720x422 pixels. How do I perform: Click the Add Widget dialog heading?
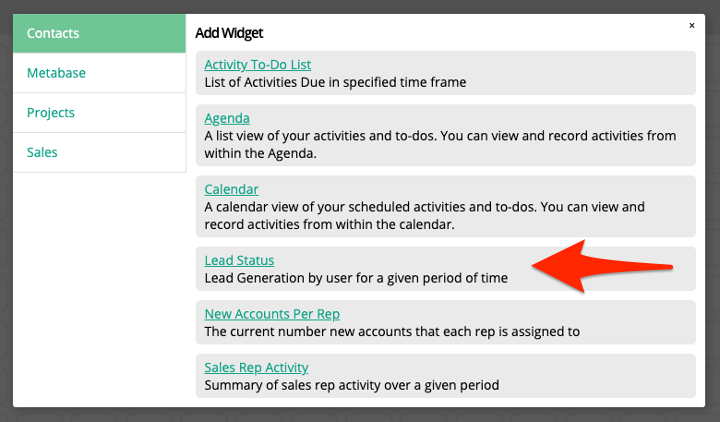pos(229,33)
